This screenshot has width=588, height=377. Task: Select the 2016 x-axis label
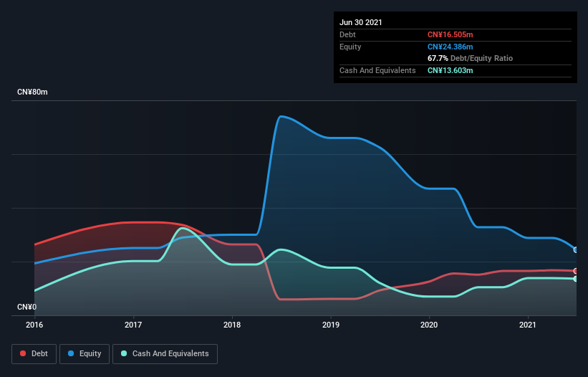pos(34,325)
